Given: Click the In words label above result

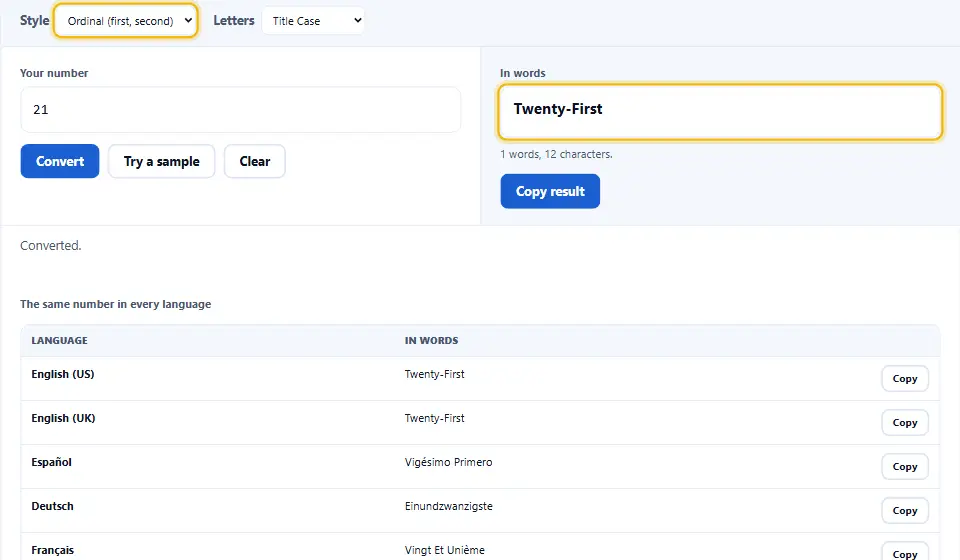Looking at the screenshot, I should (522, 73).
